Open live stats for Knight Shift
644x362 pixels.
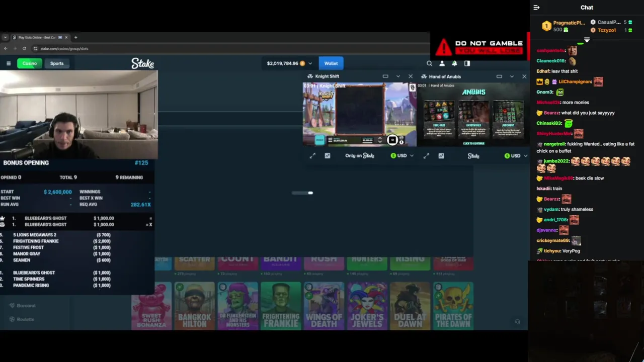coord(327,156)
